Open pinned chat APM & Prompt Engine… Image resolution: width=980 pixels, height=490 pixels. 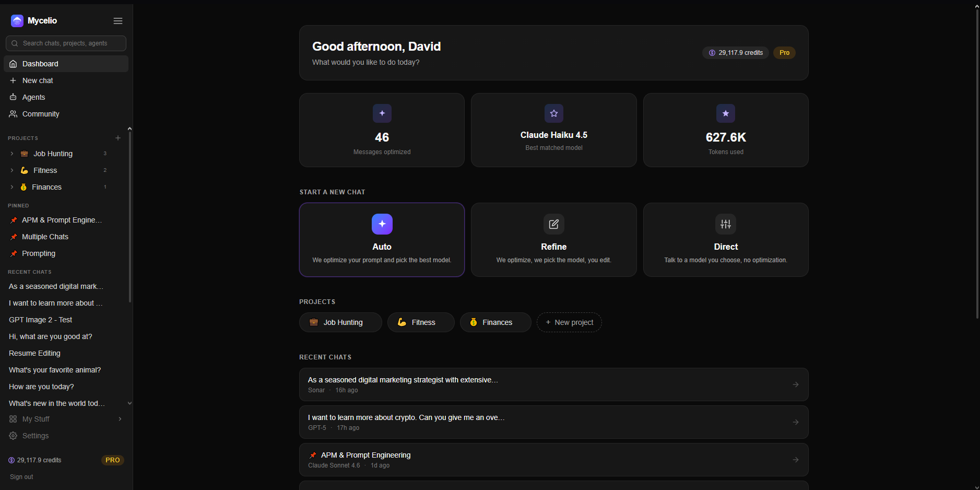point(62,220)
